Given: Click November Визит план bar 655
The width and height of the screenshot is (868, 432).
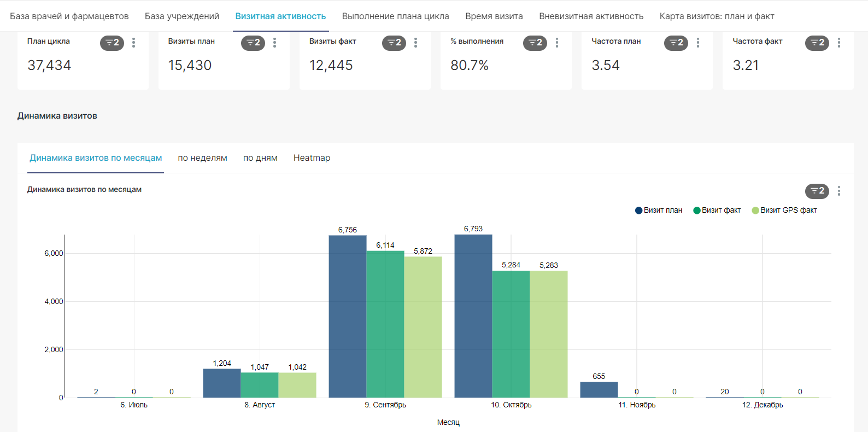Looking at the screenshot, I should [599, 390].
